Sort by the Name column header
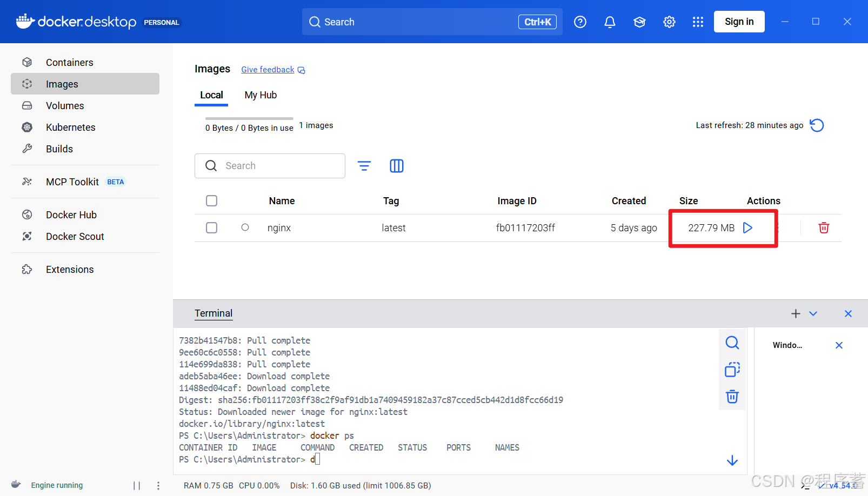Viewport: 868px width, 496px height. [x=282, y=201]
